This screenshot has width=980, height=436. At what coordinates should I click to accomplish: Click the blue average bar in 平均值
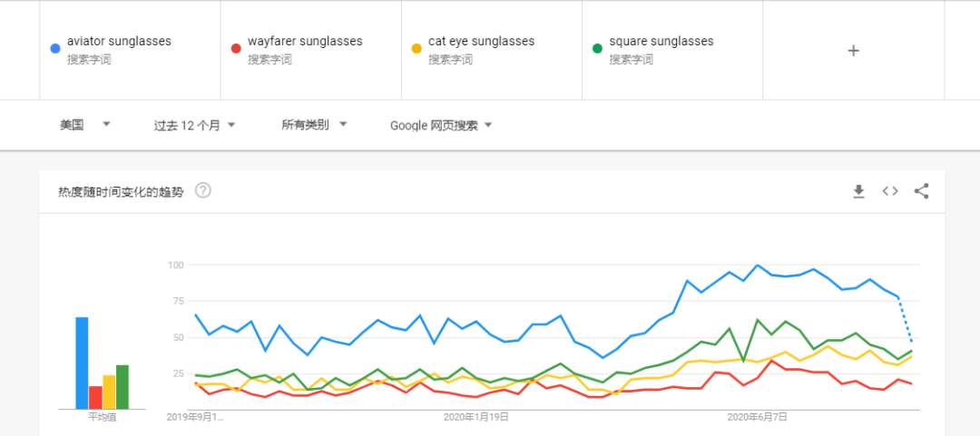pyautogui.click(x=82, y=363)
